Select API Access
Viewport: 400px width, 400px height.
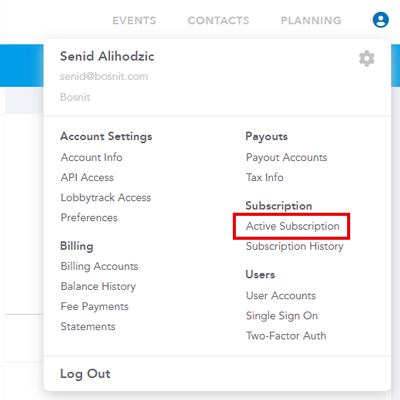tap(87, 177)
